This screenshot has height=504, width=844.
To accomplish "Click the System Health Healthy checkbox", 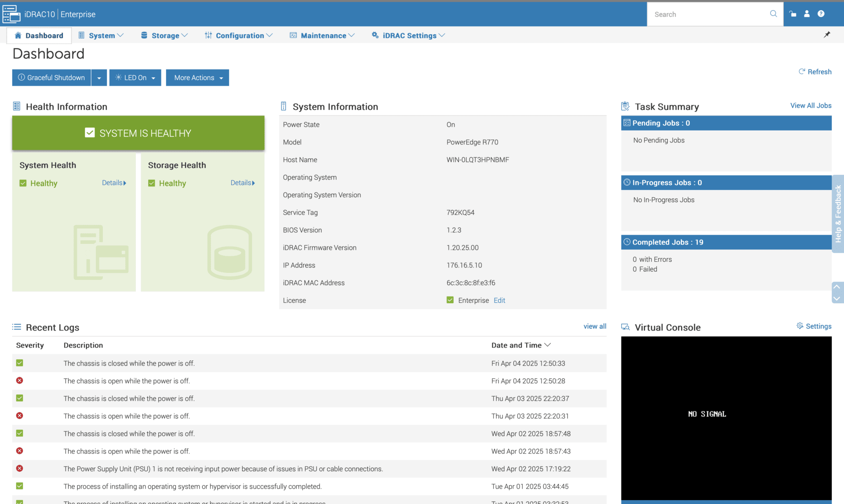I will 23,183.
